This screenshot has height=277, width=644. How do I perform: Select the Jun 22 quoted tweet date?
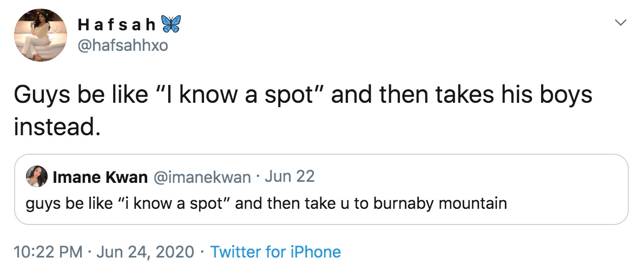coord(290,177)
